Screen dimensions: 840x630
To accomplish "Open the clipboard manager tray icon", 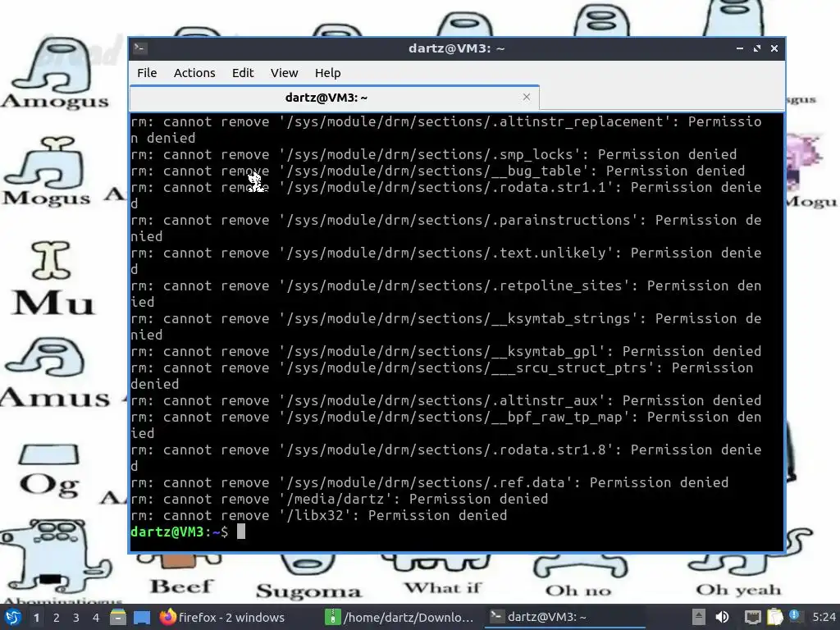I will point(774,617).
